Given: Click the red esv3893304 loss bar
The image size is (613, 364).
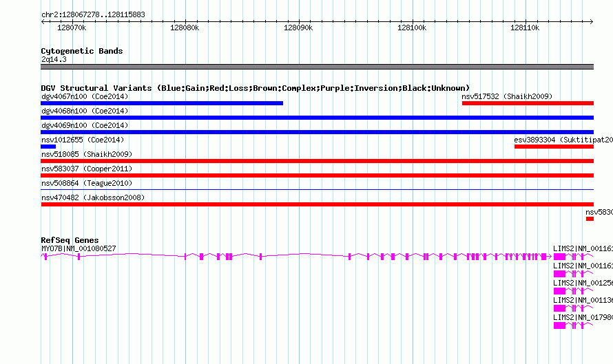Looking at the screenshot, I should (554, 147).
